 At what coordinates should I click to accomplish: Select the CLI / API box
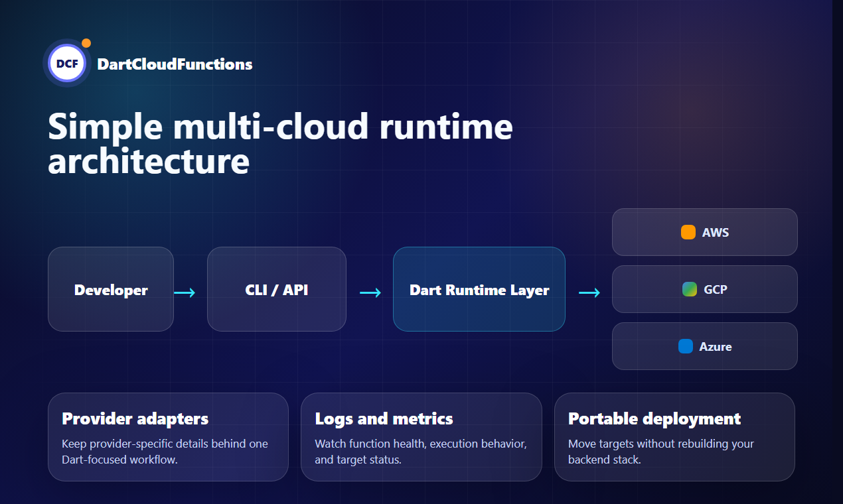click(x=277, y=289)
